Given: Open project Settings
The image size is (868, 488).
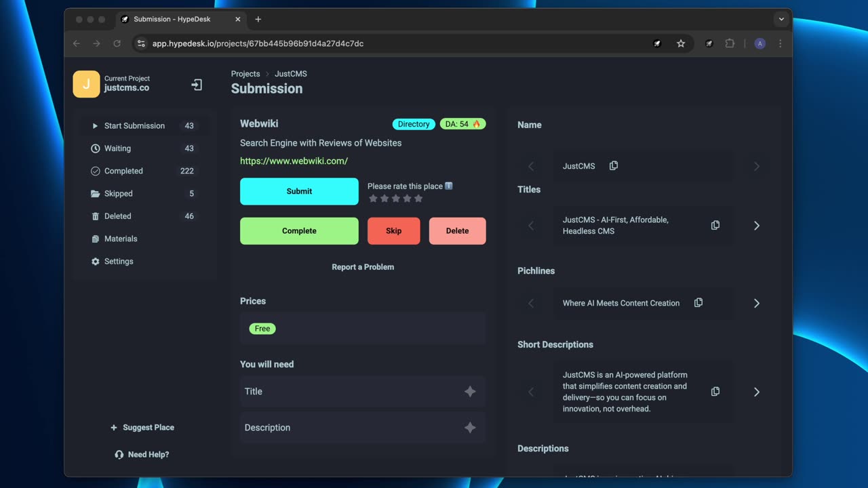Looking at the screenshot, I should 145,261.
